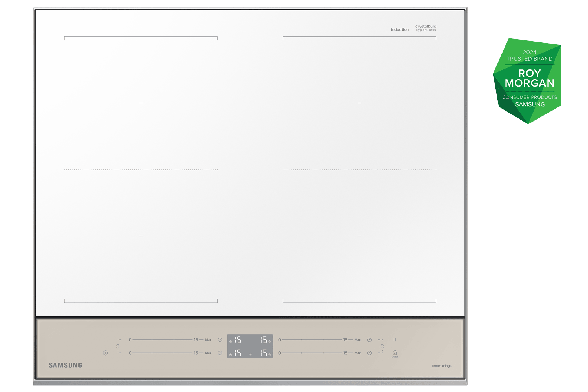
Task: Click the Induction label on the glass
Action: 400,30
